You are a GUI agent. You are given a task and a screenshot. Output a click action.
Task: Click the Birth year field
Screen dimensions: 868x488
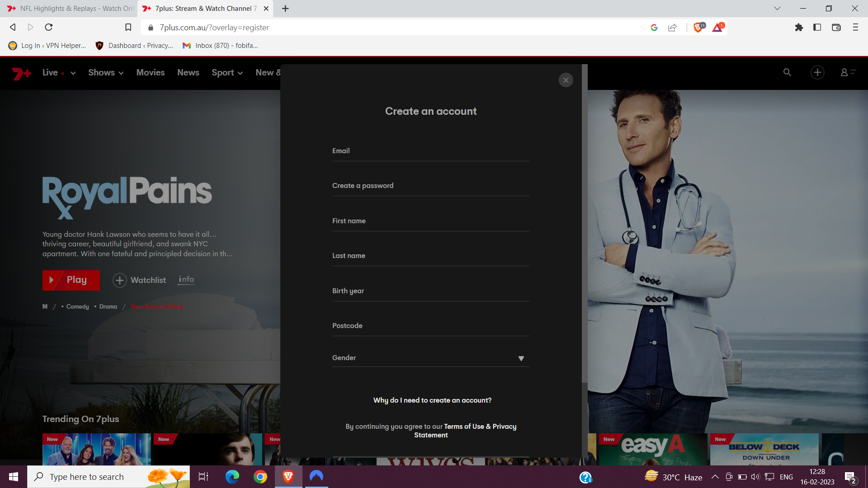[x=431, y=291]
